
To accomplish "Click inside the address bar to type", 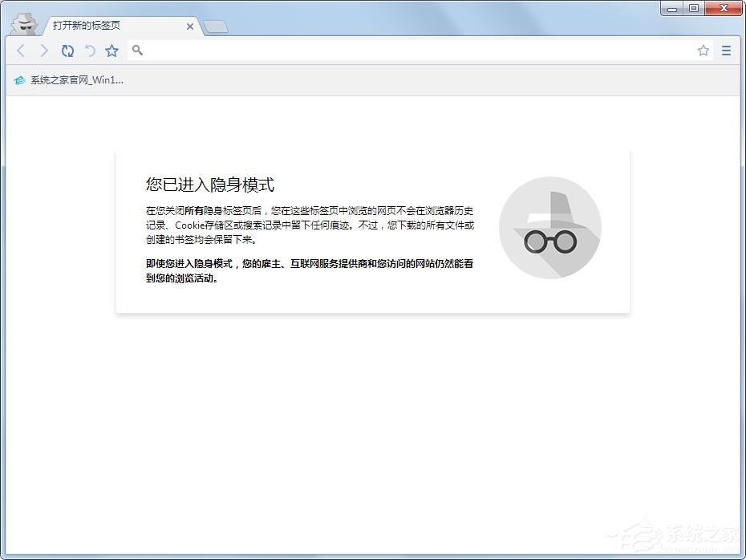I will (361, 51).
